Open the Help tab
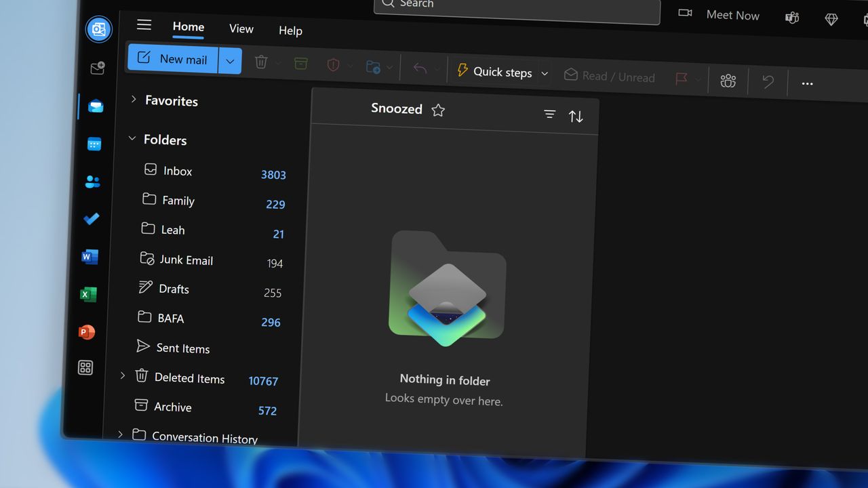 pyautogui.click(x=290, y=30)
